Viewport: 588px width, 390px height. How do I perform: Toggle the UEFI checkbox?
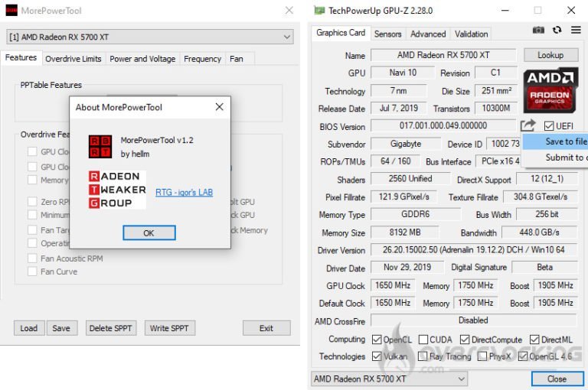coord(549,126)
